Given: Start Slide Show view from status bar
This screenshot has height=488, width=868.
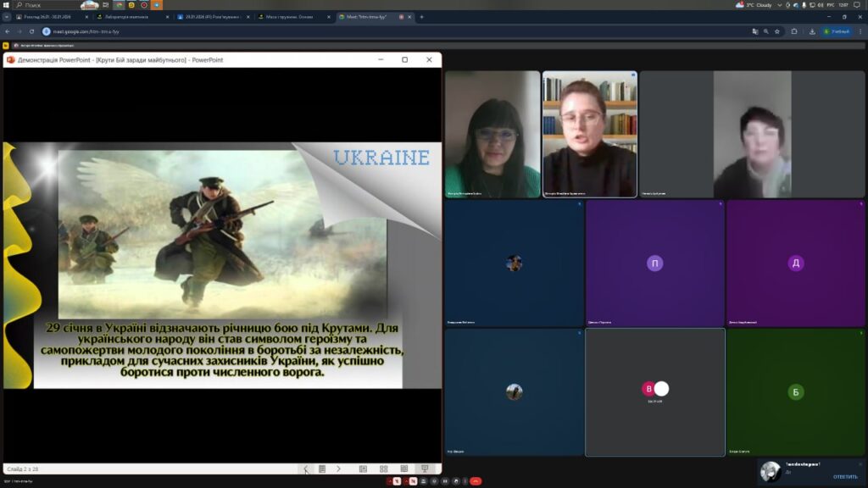Looking at the screenshot, I should pyautogui.click(x=425, y=469).
